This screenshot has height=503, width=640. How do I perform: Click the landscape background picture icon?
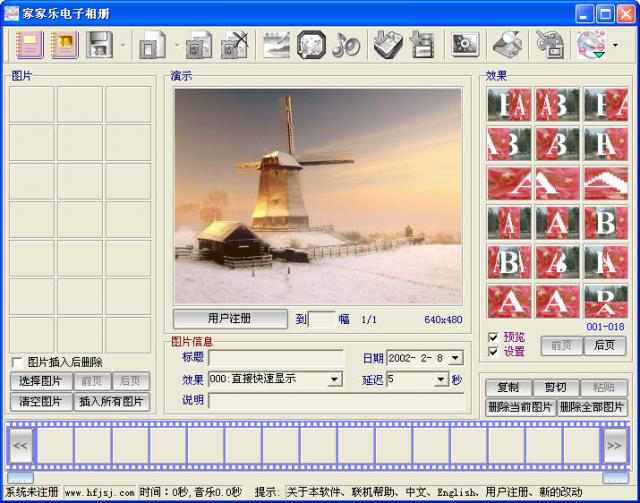pyautogui.click(x=276, y=45)
